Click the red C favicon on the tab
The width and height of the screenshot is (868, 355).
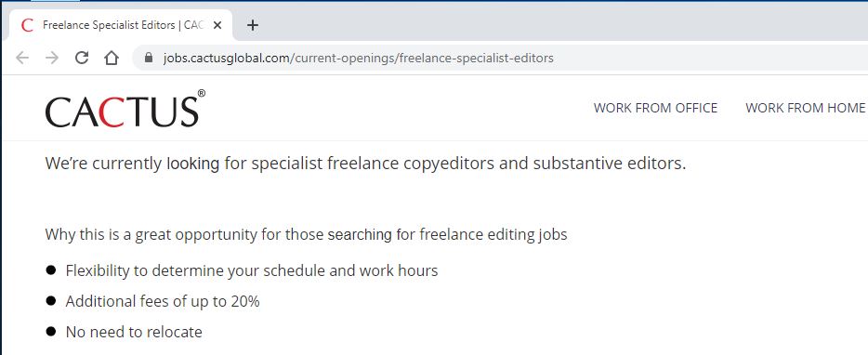coord(27,25)
